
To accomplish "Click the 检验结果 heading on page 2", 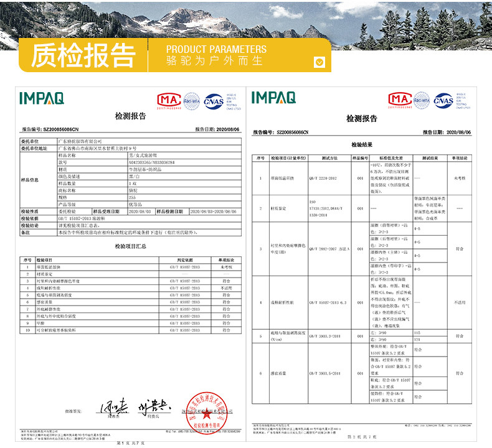I will pyautogui.click(x=362, y=145).
